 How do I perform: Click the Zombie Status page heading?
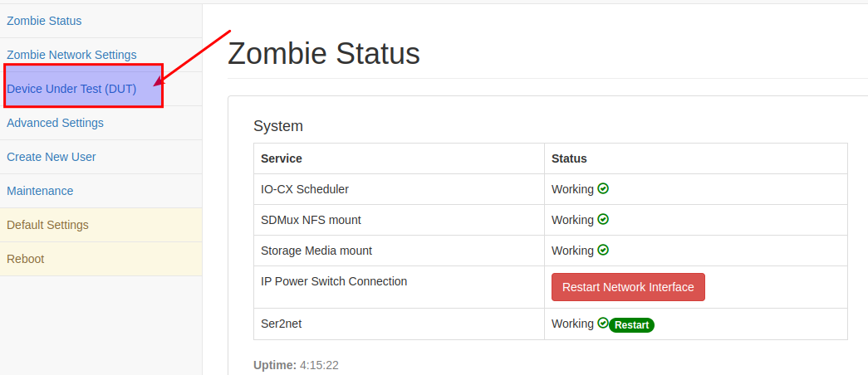tap(324, 54)
